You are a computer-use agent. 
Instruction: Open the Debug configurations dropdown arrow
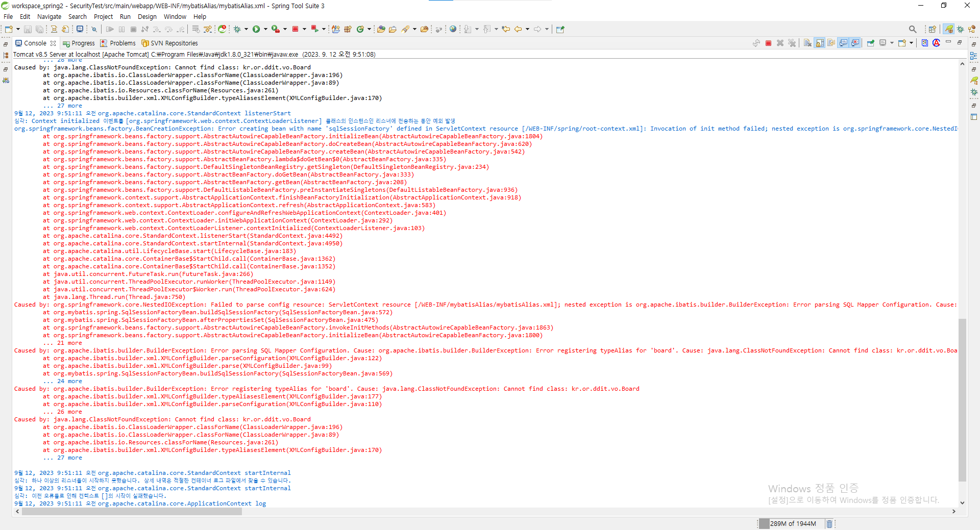point(246,29)
